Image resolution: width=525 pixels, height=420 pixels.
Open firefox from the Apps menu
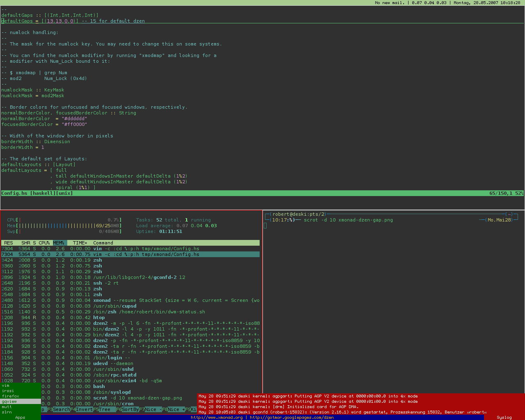click(10, 396)
